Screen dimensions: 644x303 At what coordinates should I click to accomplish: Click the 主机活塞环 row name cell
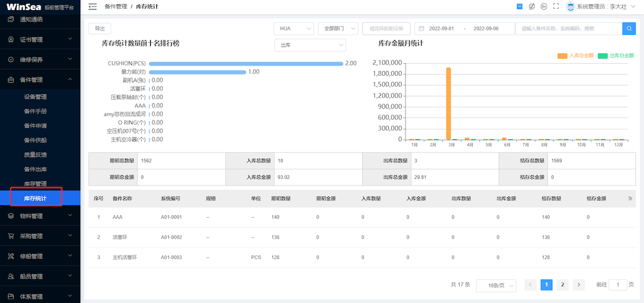(x=125, y=258)
